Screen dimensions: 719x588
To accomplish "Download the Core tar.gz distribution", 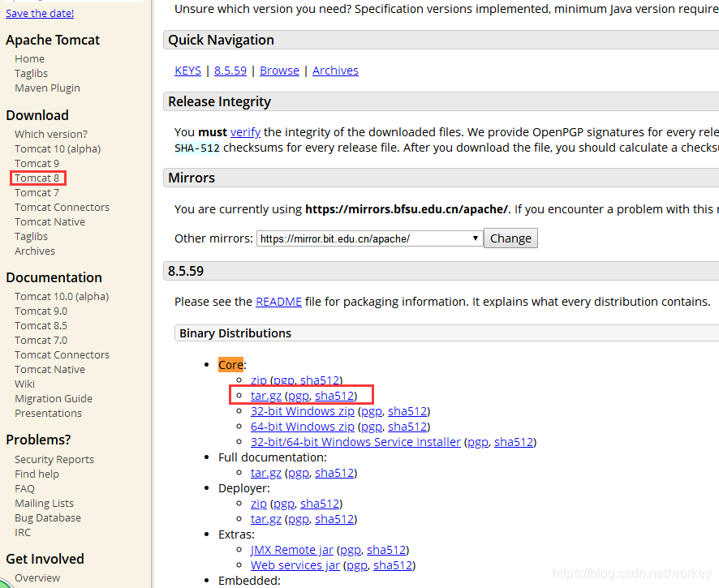I will coord(265,395).
